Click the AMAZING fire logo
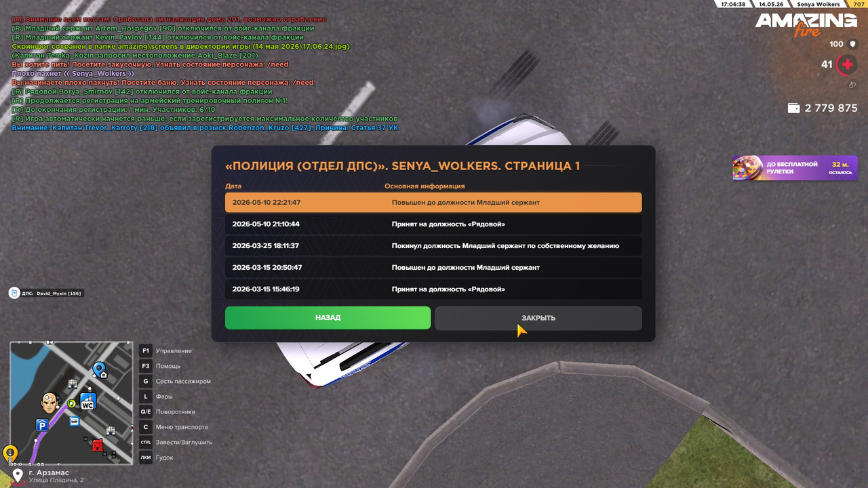The width and height of the screenshot is (868, 488). 806,24
